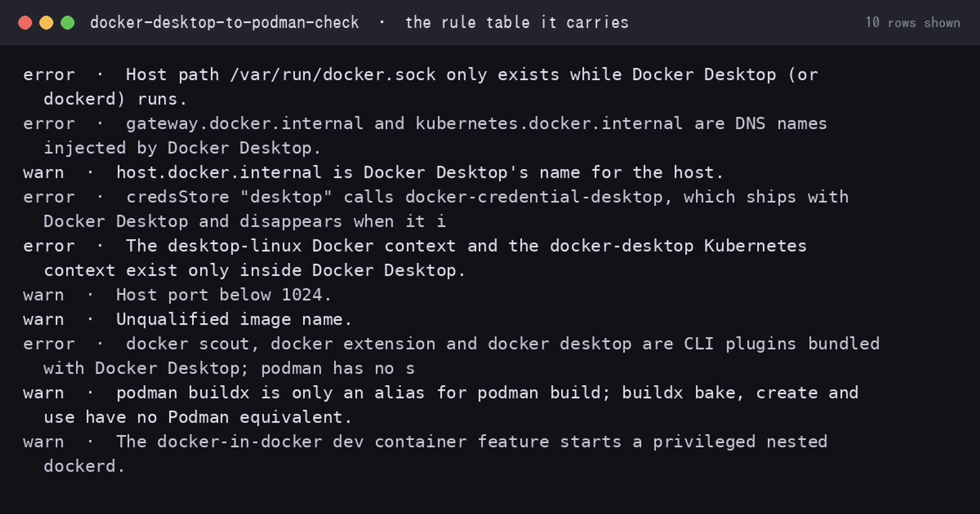Select the 'Unqualified image name' warn row
Image resolution: width=980 pixels, height=514 pixels.
tap(490, 319)
